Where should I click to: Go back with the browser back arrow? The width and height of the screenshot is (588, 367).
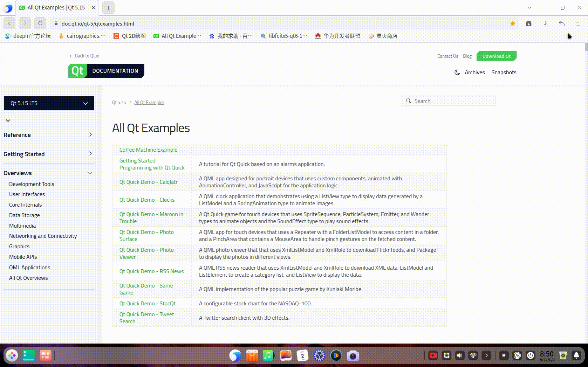click(x=9, y=23)
